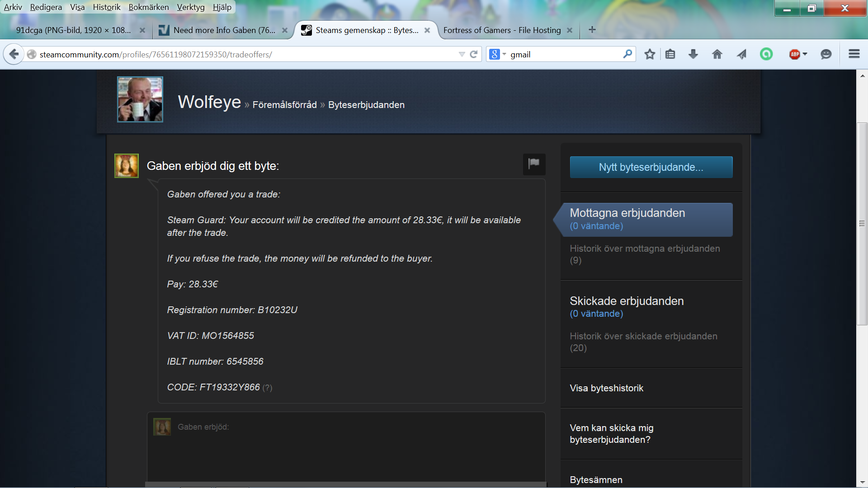The width and height of the screenshot is (868, 488).
Task: Expand the URL bar history dropdown arrow
Action: (462, 54)
